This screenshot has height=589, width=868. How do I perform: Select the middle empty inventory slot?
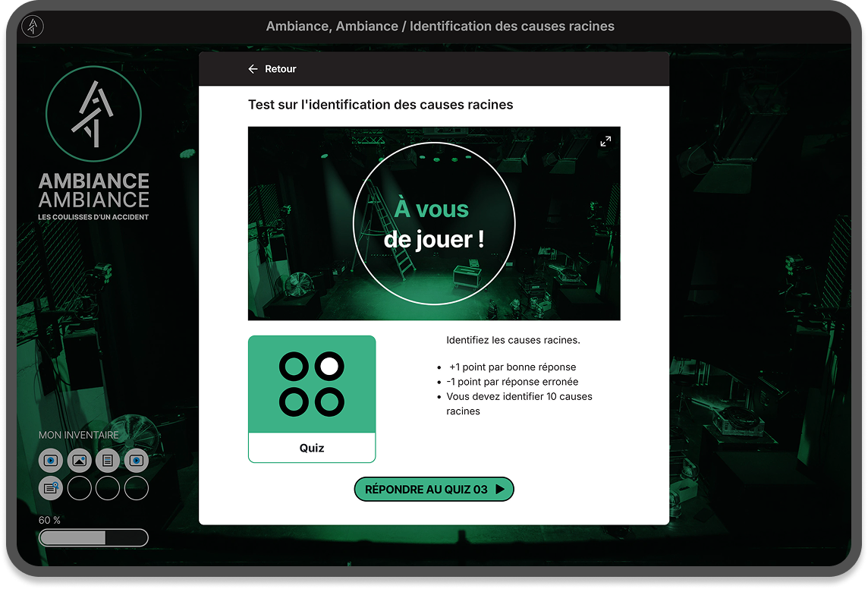(x=108, y=488)
